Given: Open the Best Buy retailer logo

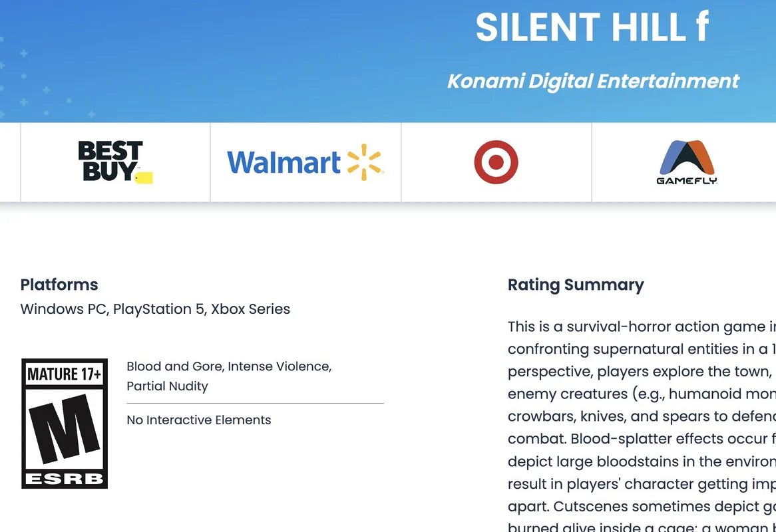Looking at the screenshot, I should 115,162.
